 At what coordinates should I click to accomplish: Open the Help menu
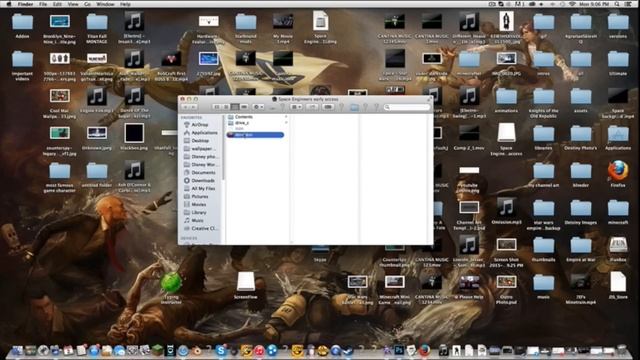click(125, 4)
